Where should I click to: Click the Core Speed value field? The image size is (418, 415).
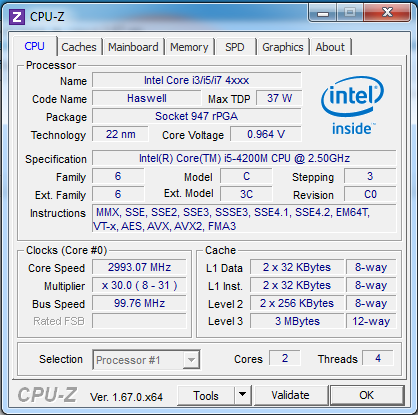139,267
